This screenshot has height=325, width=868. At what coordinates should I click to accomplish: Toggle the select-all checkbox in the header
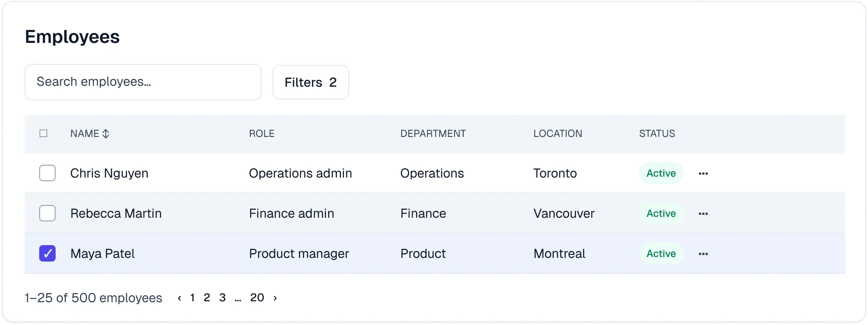pos(43,133)
